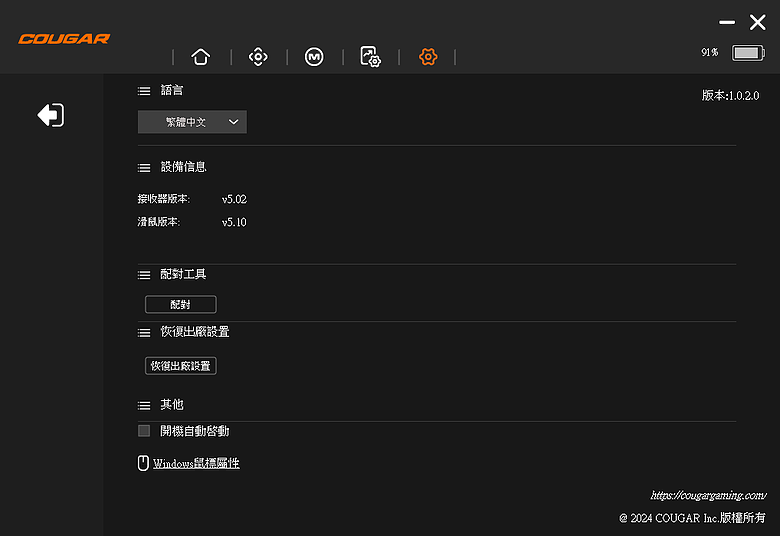Click receiver version value v5.02
This screenshot has width=780, height=536.
point(234,199)
